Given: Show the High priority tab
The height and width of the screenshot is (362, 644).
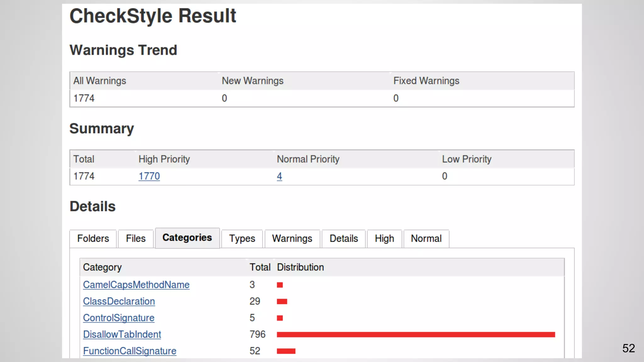Looking at the screenshot, I should tap(384, 239).
